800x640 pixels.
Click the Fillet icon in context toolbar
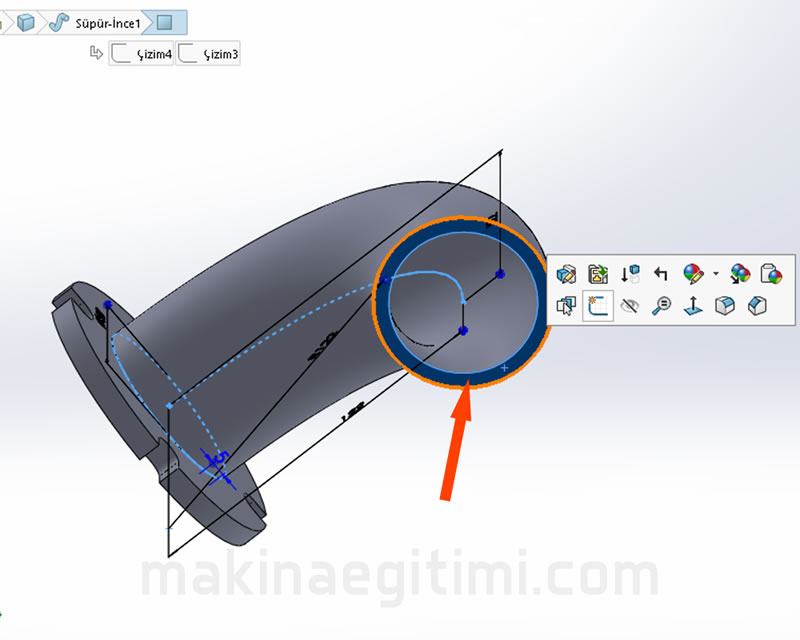[x=725, y=306]
